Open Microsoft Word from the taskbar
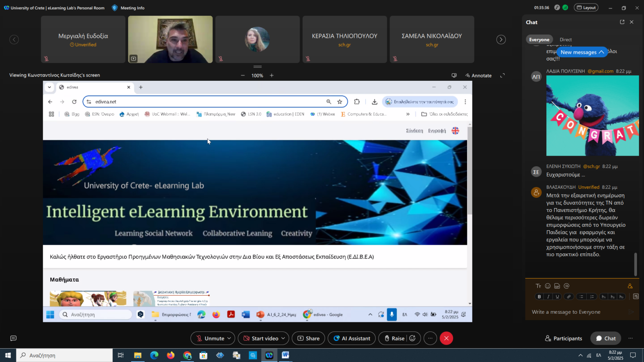Screen dimensions: 644x362 [285, 355]
